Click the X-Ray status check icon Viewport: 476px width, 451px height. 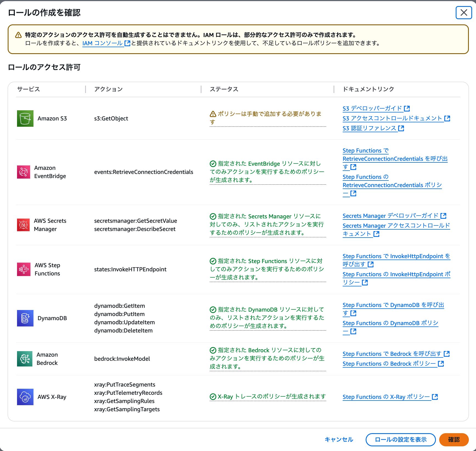coord(213,397)
